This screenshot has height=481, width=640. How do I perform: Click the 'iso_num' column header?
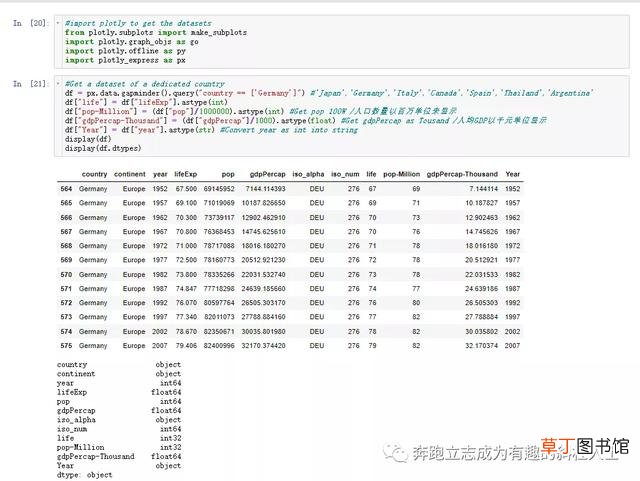point(345,174)
